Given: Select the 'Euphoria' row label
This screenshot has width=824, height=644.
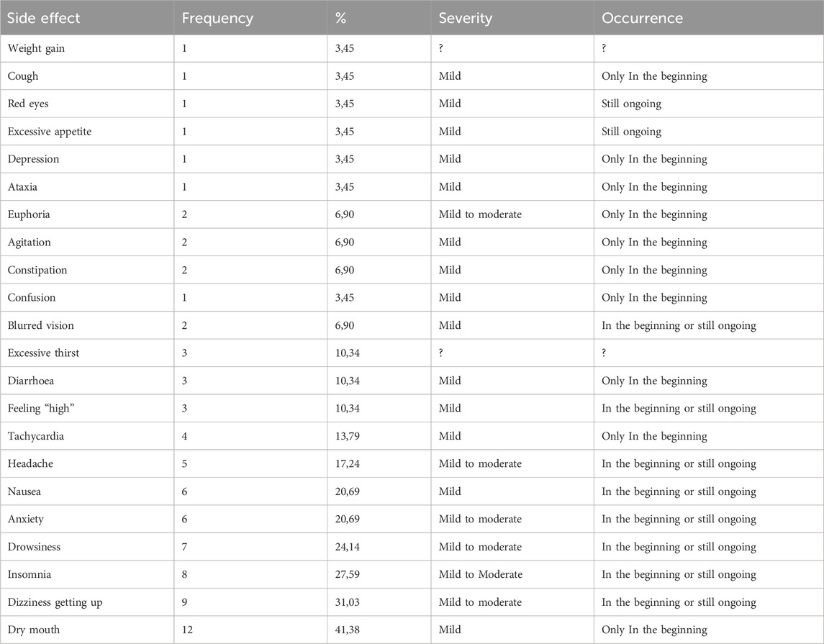Looking at the screenshot, I should click(30, 214).
